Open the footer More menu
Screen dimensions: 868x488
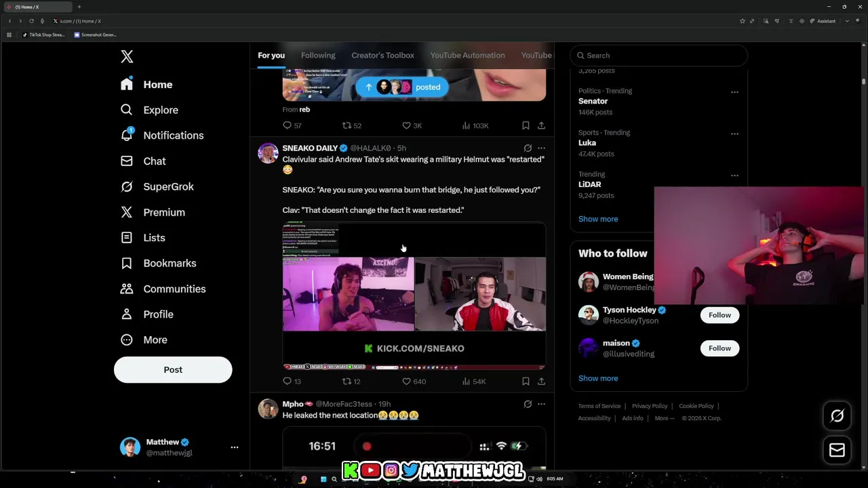(665, 418)
